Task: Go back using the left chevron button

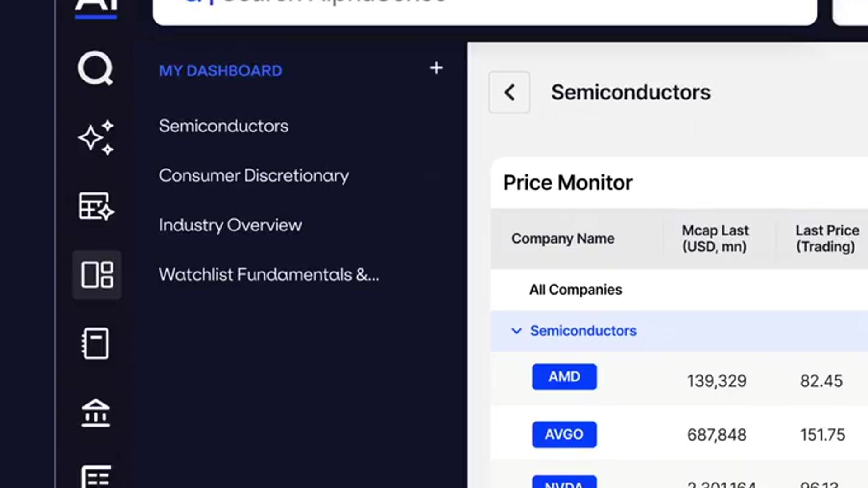Action: coord(509,93)
